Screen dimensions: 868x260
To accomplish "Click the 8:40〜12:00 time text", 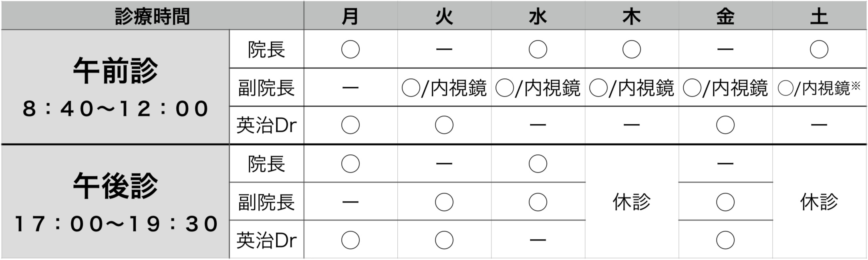I will tap(115, 109).
